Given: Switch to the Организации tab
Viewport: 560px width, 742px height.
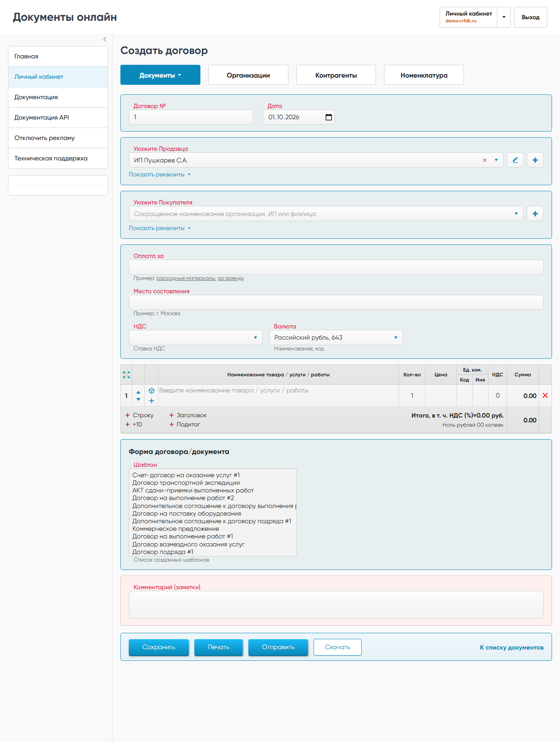Looking at the screenshot, I should (x=248, y=75).
